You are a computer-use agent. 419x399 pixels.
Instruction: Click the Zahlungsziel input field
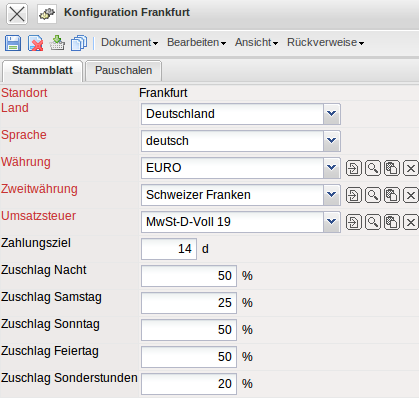(x=169, y=249)
